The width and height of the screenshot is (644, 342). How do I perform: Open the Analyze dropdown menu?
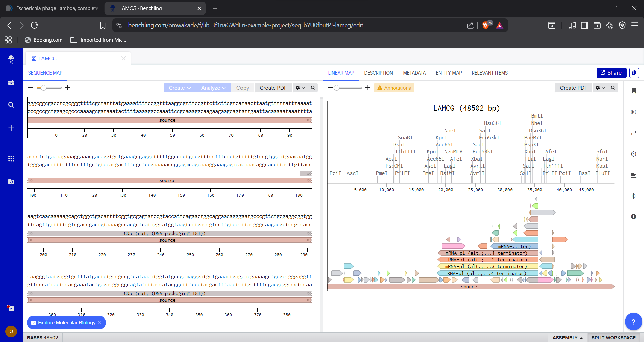[x=213, y=88]
